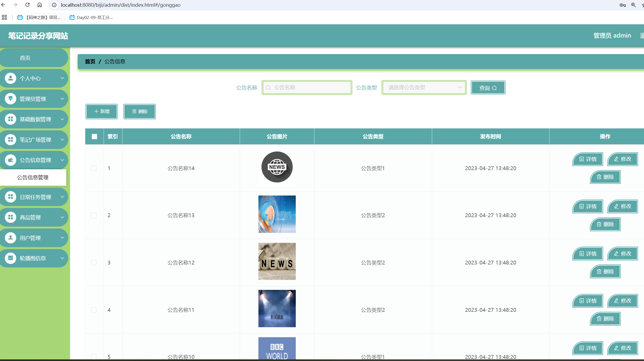The image size is (644, 361).
Task: Click 修改 for 公告名称14
Action: click(x=623, y=159)
